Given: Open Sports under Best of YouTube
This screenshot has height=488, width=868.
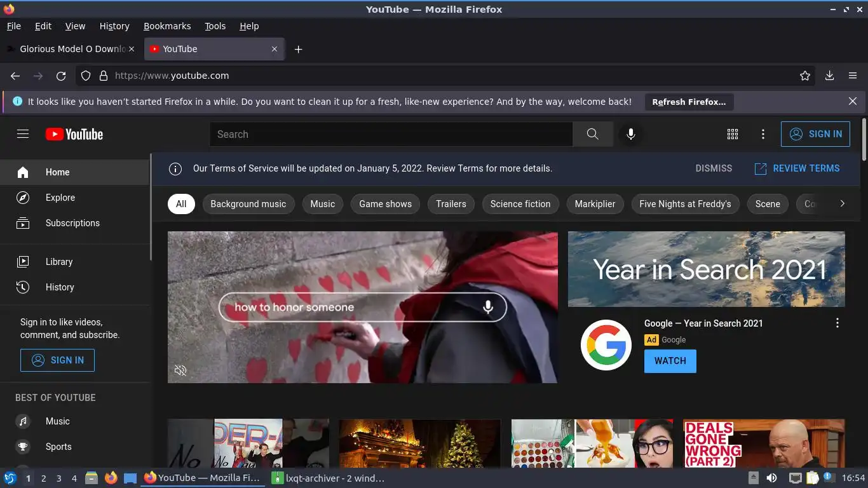Looking at the screenshot, I should [76, 447].
